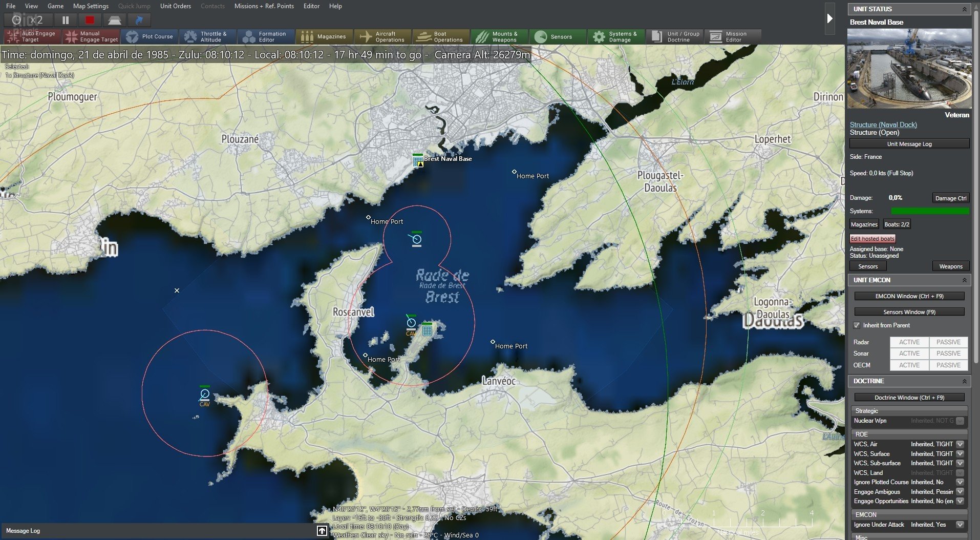Collapse the UNIT STATUS panel
The height and width of the screenshot is (540, 980).
[x=965, y=9]
